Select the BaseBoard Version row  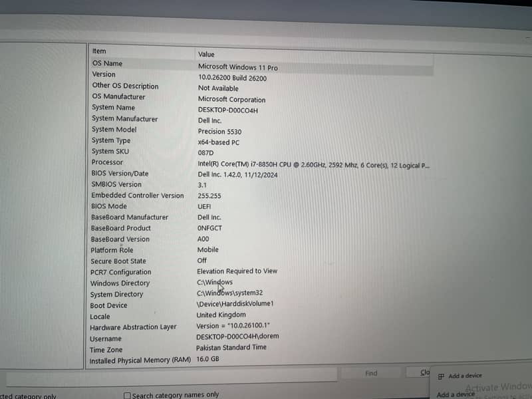120,239
